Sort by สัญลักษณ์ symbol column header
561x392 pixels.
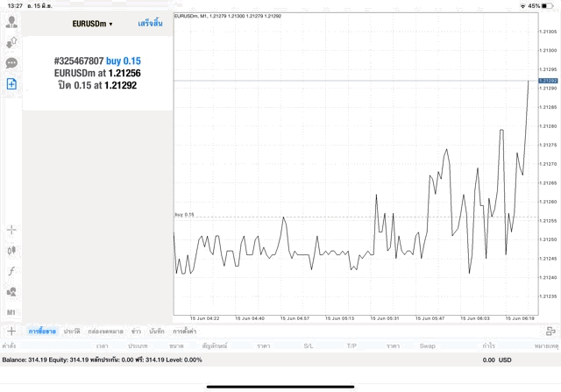click(215, 346)
